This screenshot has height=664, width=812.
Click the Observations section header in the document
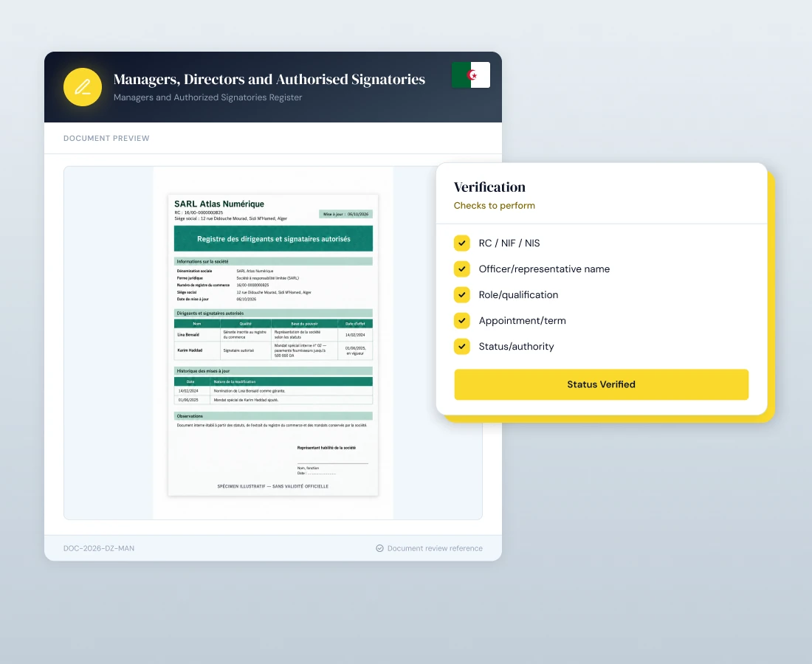click(x=273, y=416)
